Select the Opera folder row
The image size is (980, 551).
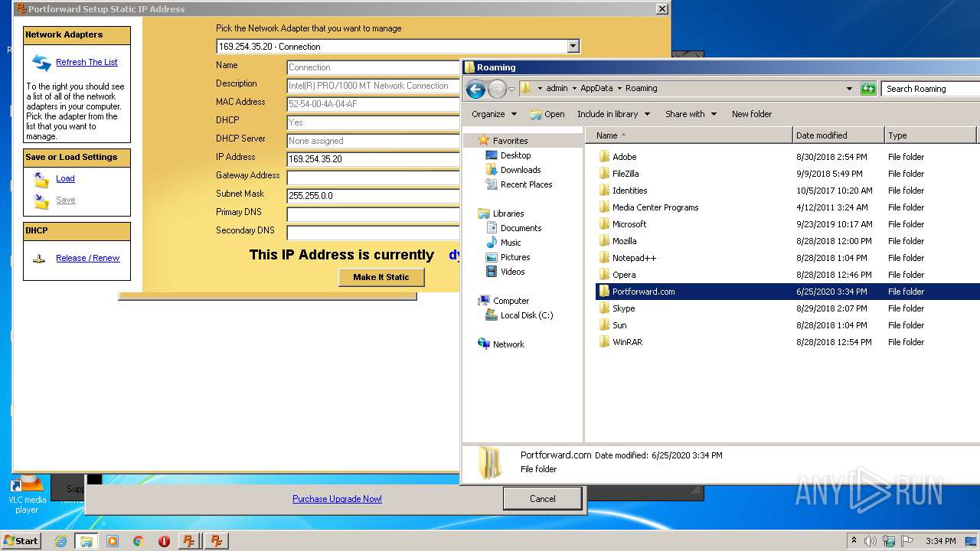point(787,275)
